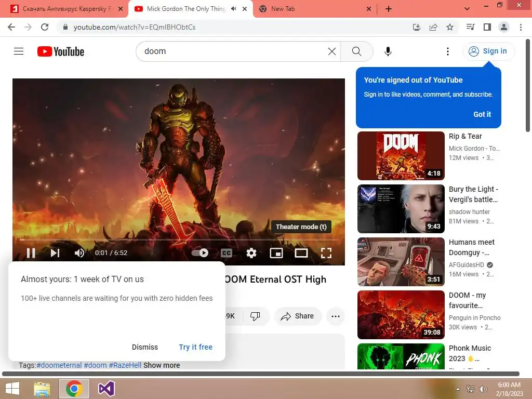Toggle closed captions CC button
This screenshot has height=399, width=532.
pyautogui.click(x=227, y=253)
